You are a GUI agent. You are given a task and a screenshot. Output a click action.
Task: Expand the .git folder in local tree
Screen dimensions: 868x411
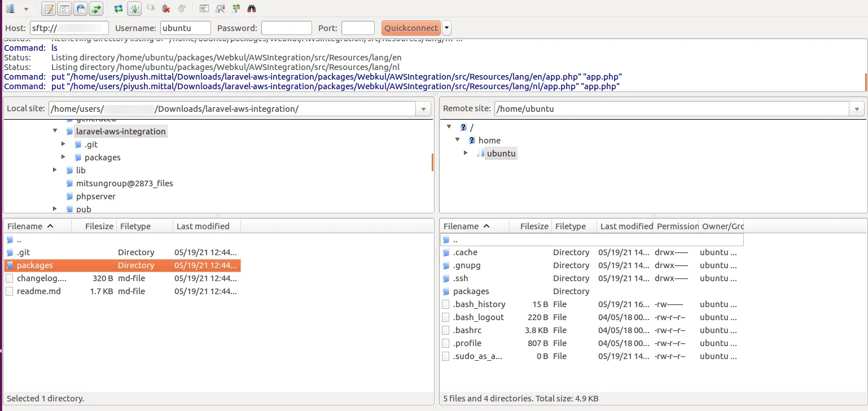64,144
